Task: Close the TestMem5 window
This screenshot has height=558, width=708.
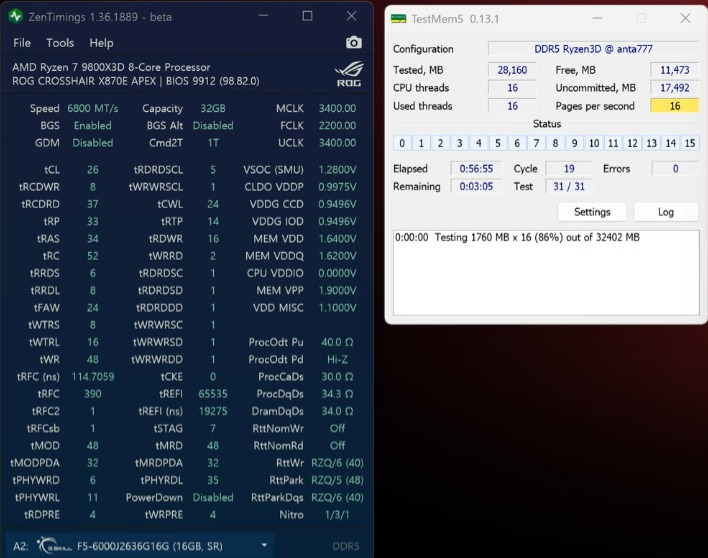Action: 685,18
